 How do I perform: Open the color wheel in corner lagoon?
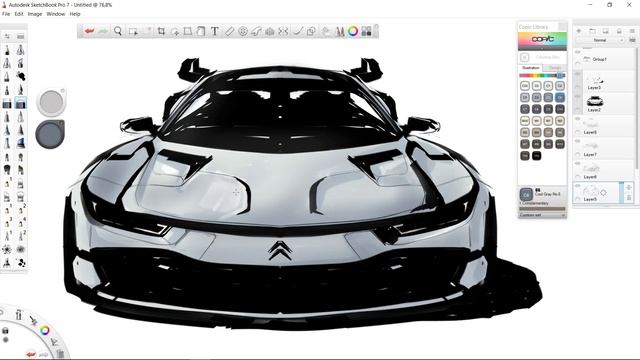click(x=45, y=330)
